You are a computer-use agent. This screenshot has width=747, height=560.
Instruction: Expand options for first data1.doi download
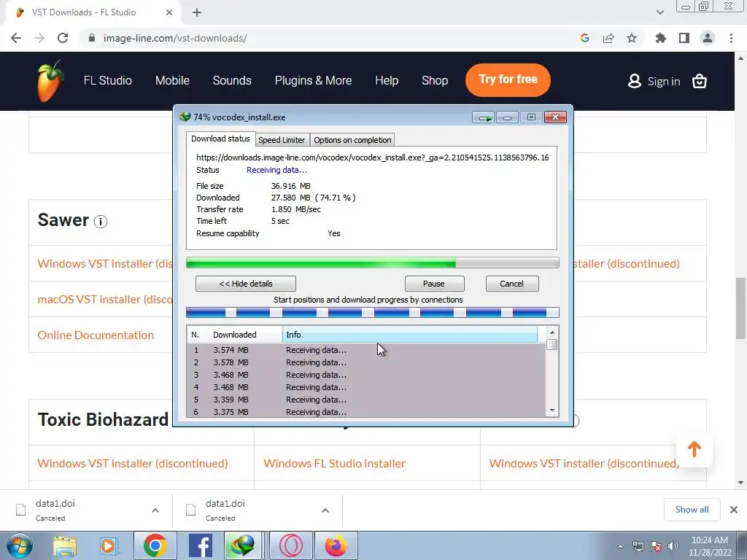[155, 510]
